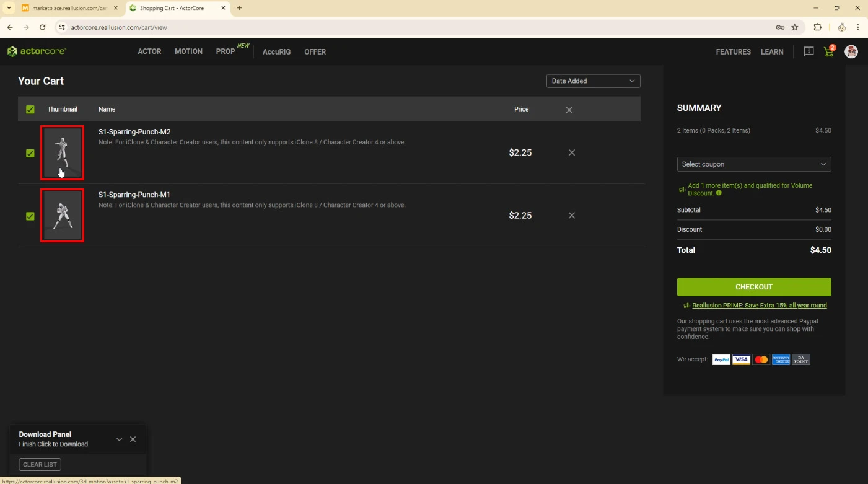The width and height of the screenshot is (868, 484).
Task: Open the MOTION menu
Action: click(188, 52)
